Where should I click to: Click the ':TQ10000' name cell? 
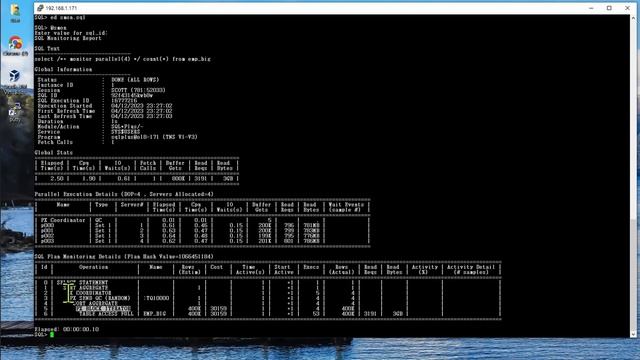(x=156, y=298)
